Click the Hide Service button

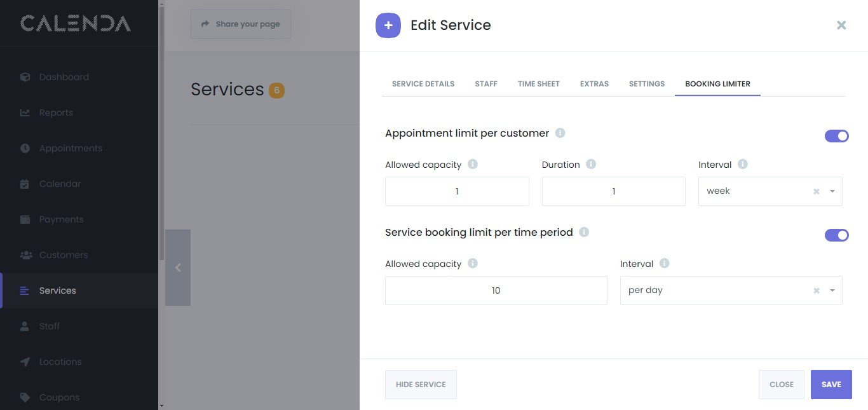[x=421, y=385]
